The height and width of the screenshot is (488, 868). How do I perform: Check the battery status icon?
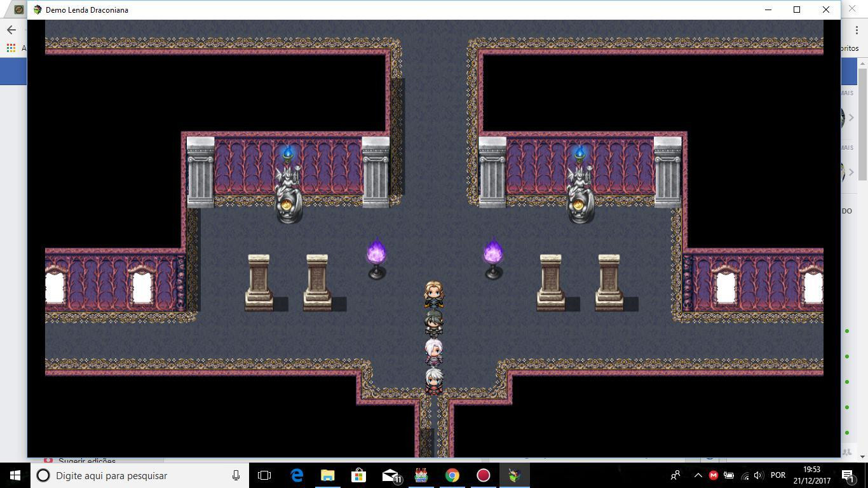729,475
